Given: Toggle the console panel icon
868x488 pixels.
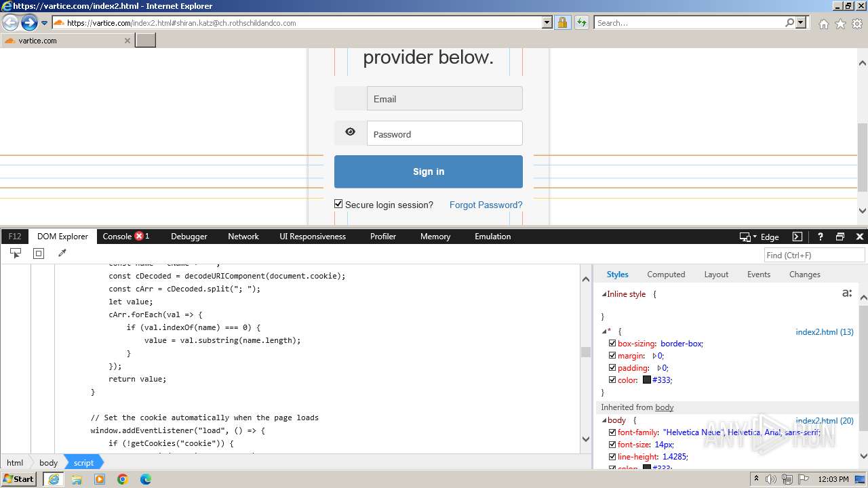Looking at the screenshot, I should coord(797,237).
